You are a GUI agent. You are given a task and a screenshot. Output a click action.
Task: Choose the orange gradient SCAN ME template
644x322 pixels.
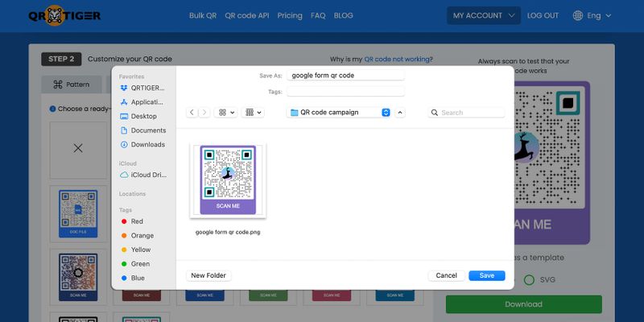click(x=78, y=277)
